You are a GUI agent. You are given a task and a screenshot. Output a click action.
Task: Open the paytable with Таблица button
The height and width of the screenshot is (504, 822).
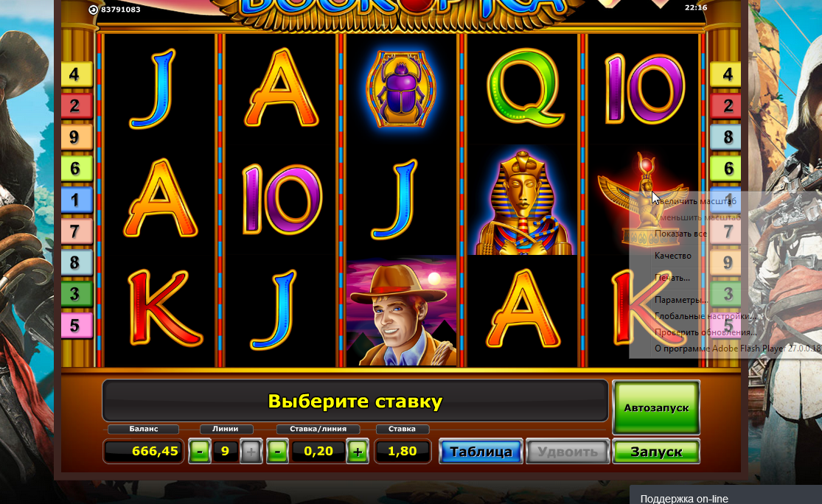[x=481, y=452]
